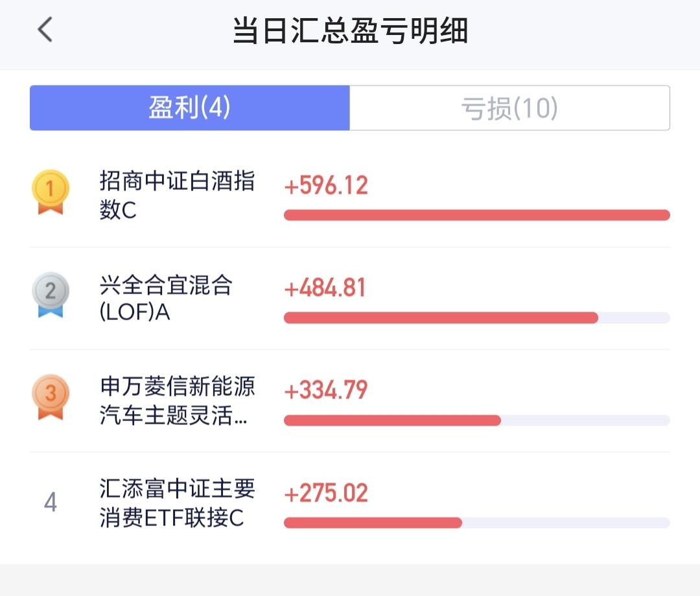The image size is (700, 596).
Task: Open 招商中证白酒指数C fund details
Action: point(177,195)
